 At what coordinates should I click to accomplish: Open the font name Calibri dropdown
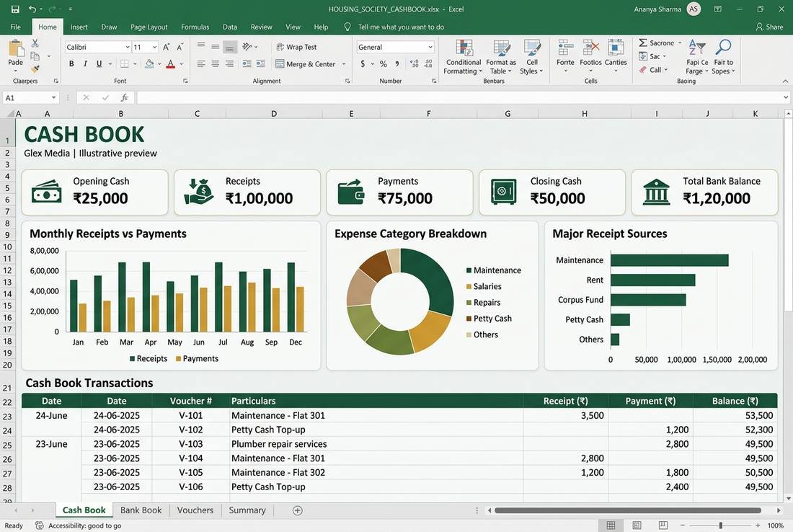pyautogui.click(x=128, y=47)
